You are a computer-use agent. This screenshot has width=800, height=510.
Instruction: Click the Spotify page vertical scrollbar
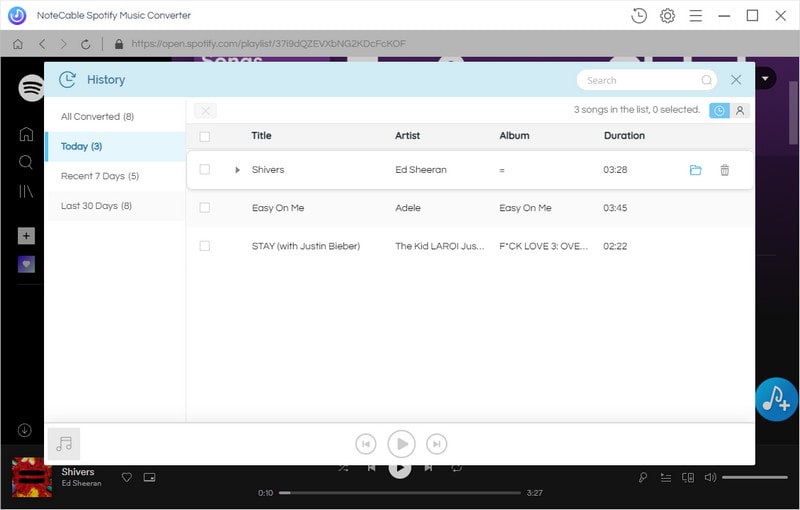(x=794, y=113)
